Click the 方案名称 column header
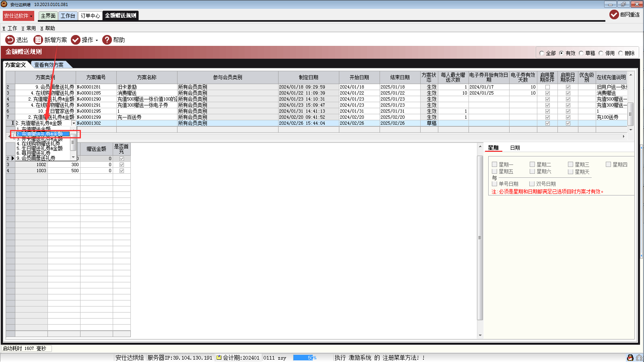 pyautogui.click(x=147, y=77)
